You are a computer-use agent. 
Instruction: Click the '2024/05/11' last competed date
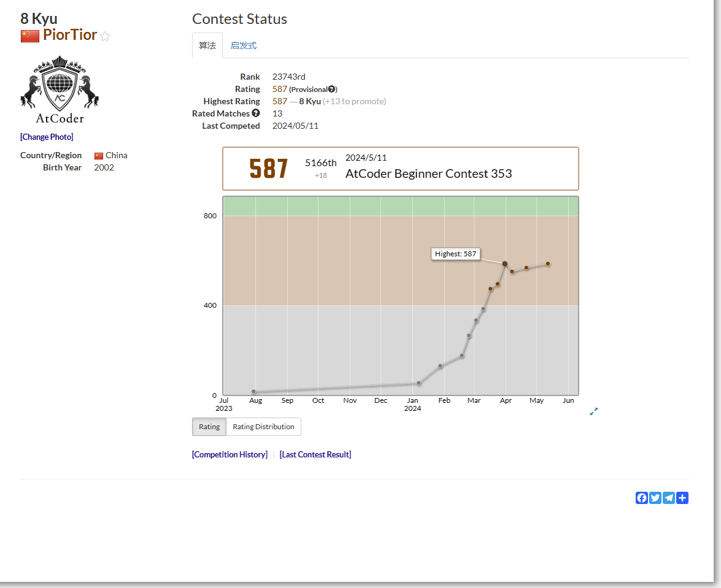pyautogui.click(x=295, y=126)
